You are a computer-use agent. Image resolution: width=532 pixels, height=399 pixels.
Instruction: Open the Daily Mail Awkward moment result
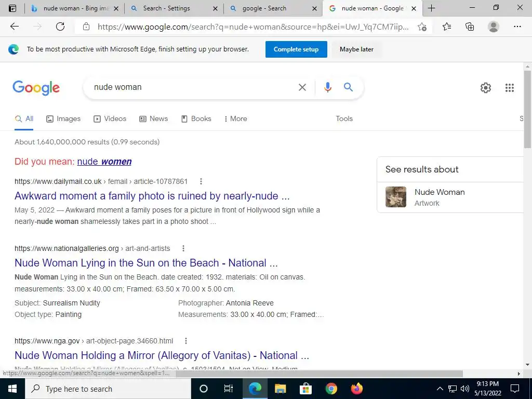152,196
